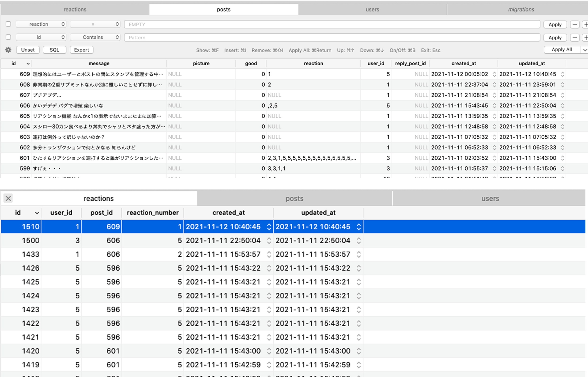Switch to reactions tab in top window

coord(75,9)
